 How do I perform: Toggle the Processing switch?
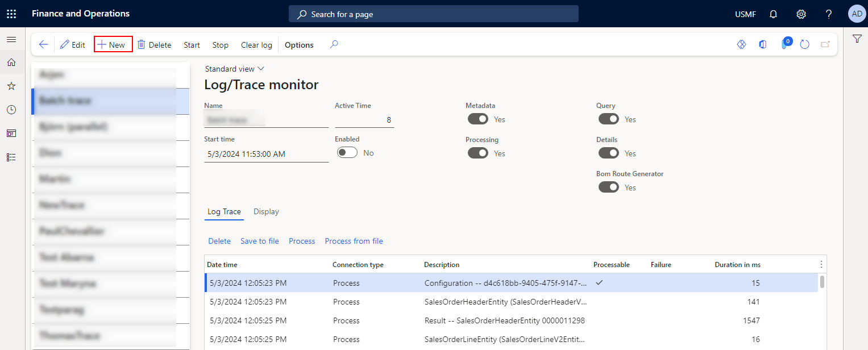coord(478,153)
